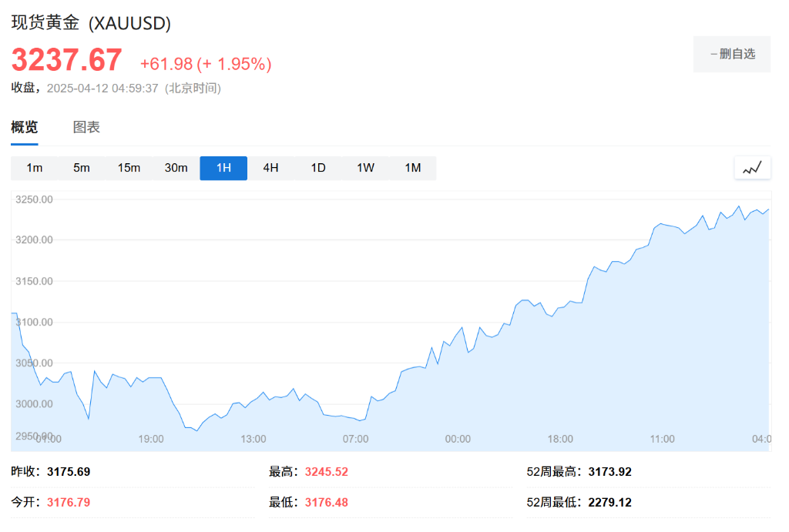This screenshot has height=532, width=789.
Task: Click the 最低 3176.48 value
Action: pos(327,503)
